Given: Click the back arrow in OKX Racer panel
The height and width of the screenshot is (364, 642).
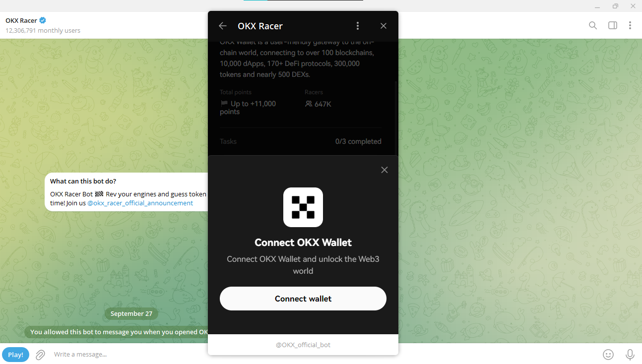Looking at the screenshot, I should 223,26.
